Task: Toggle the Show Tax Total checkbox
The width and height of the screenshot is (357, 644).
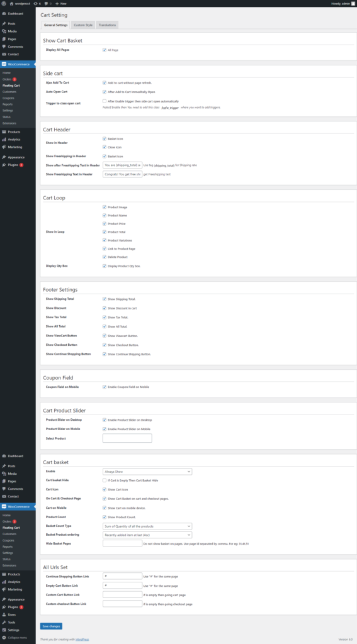Action: click(x=105, y=318)
